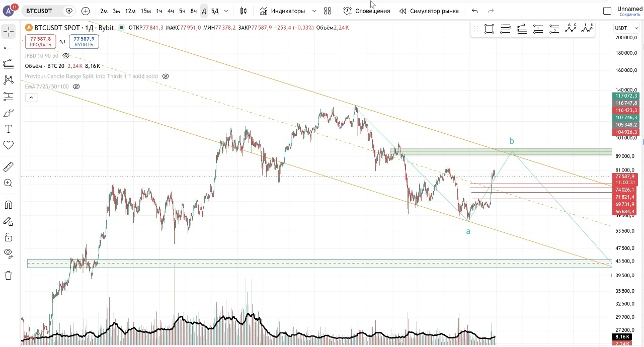Screen dimensions: 644x347
Task: Undo the last chart action
Action: coord(474,11)
